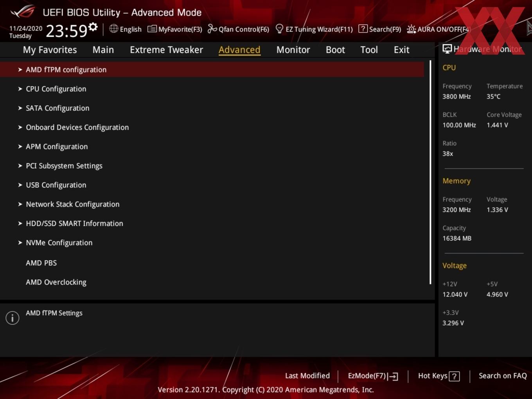Image resolution: width=532 pixels, height=399 pixels.
Task: Click the Search question mark icon
Action: tap(363, 29)
